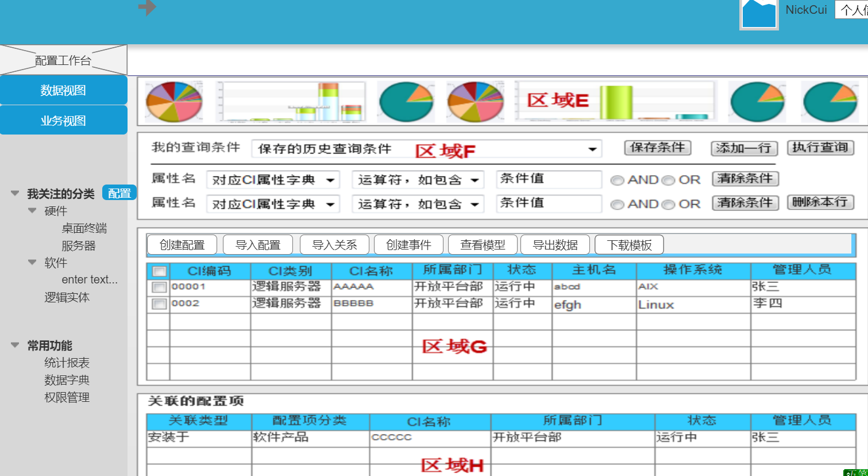
Task: Click the 创建配置 toolbar button
Action: (x=182, y=245)
